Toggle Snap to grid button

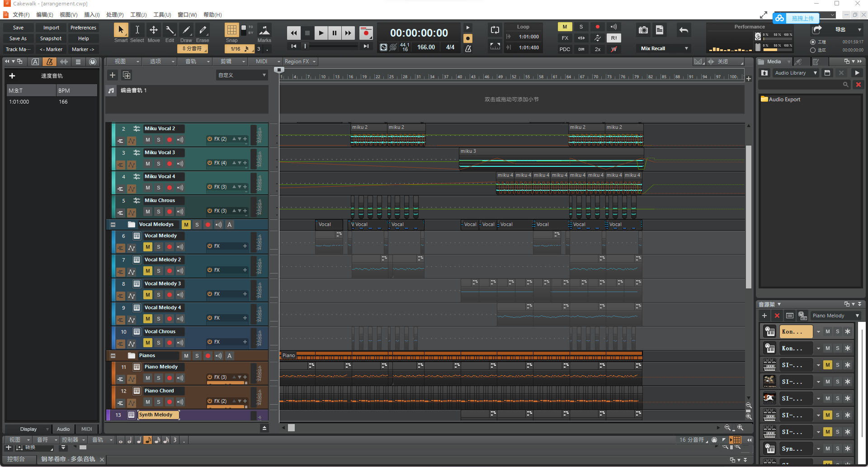click(232, 30)
